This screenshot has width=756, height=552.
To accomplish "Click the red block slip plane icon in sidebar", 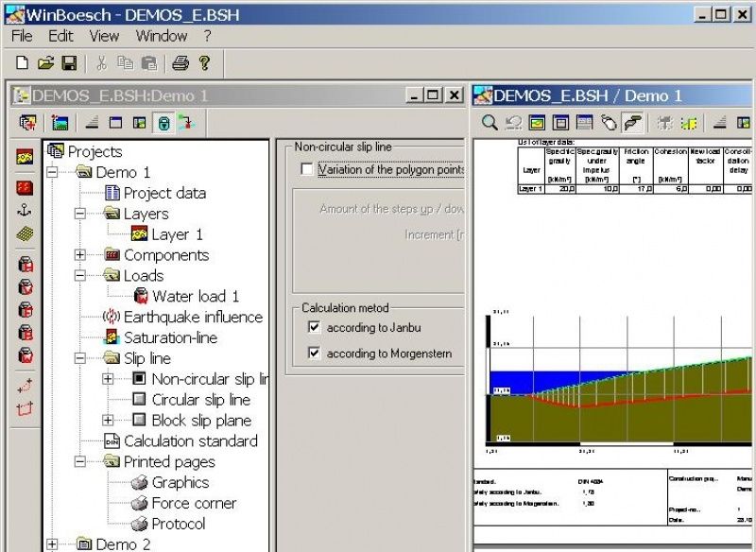I will tap(25, 409).
